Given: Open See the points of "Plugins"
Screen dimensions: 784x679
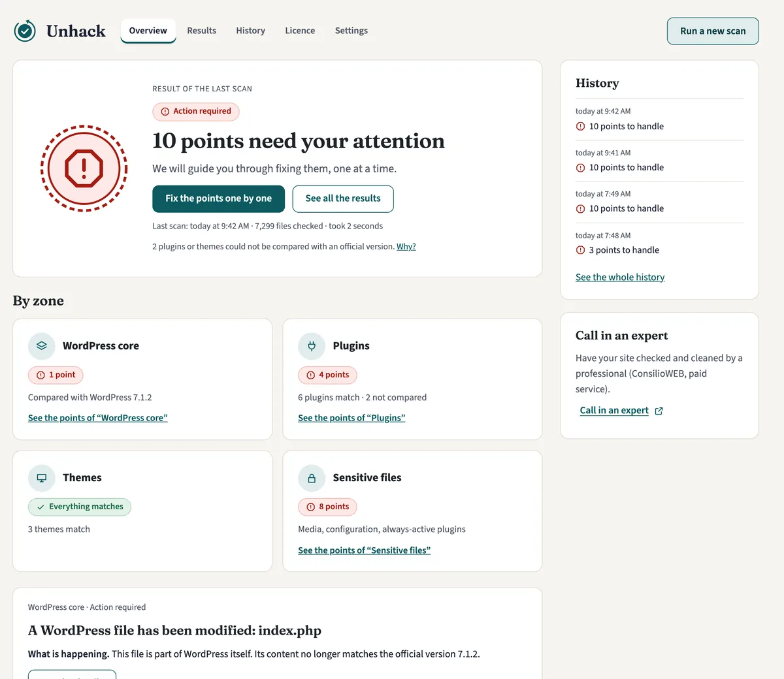Looking at the screenshot, I should (351, 418).
